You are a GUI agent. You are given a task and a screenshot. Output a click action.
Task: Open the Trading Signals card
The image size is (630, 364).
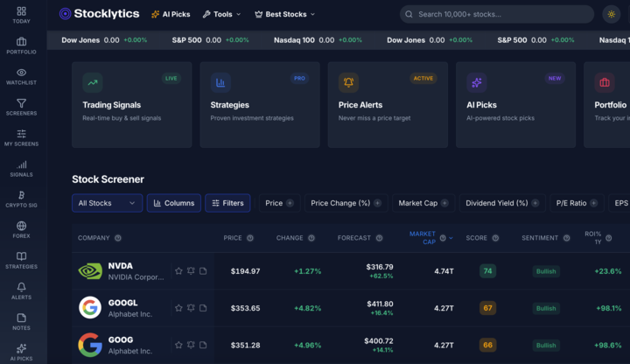click(132, 104)
